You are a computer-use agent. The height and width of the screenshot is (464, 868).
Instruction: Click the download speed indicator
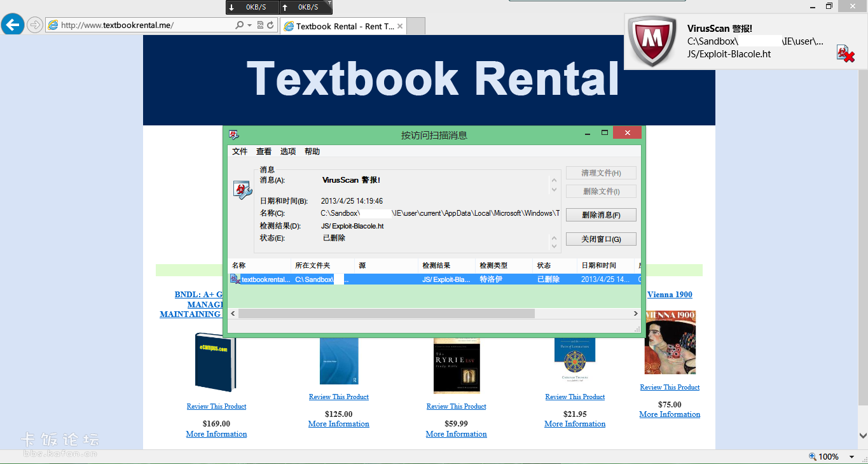[x=252, y=7]
